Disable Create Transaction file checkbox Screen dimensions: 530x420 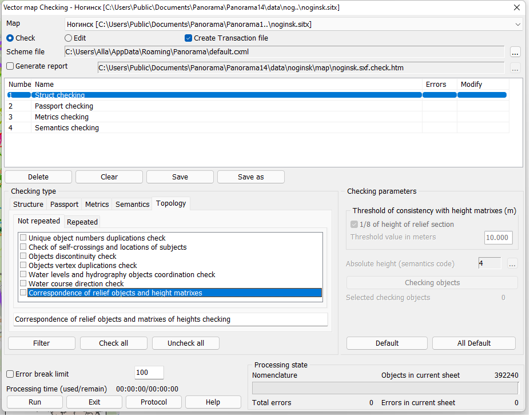(189, 38)
